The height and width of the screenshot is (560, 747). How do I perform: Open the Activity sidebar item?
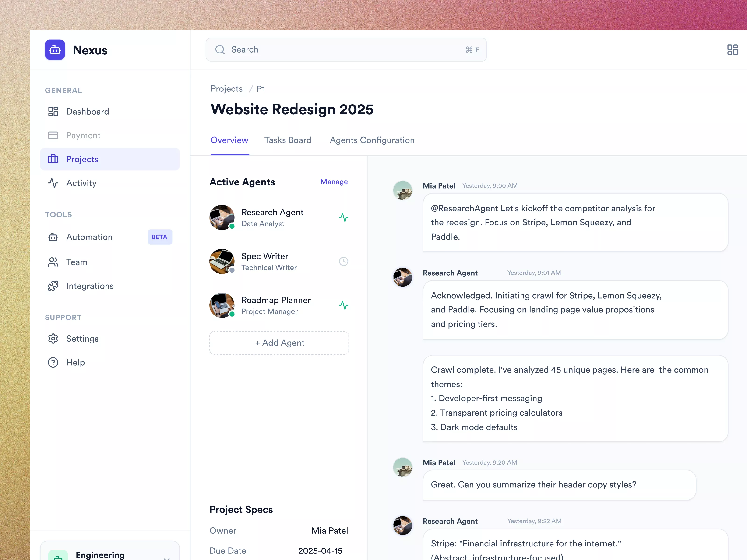[x=81, y=183]
